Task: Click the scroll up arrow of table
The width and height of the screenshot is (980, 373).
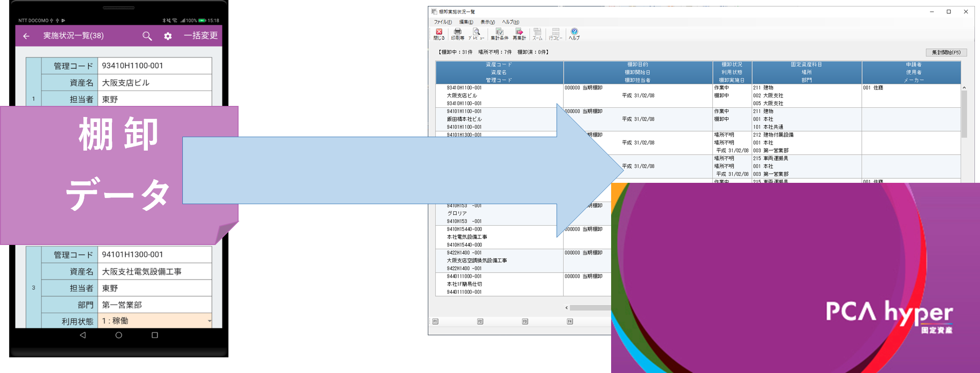Action: pyautogui.click(x=964, y=87)
